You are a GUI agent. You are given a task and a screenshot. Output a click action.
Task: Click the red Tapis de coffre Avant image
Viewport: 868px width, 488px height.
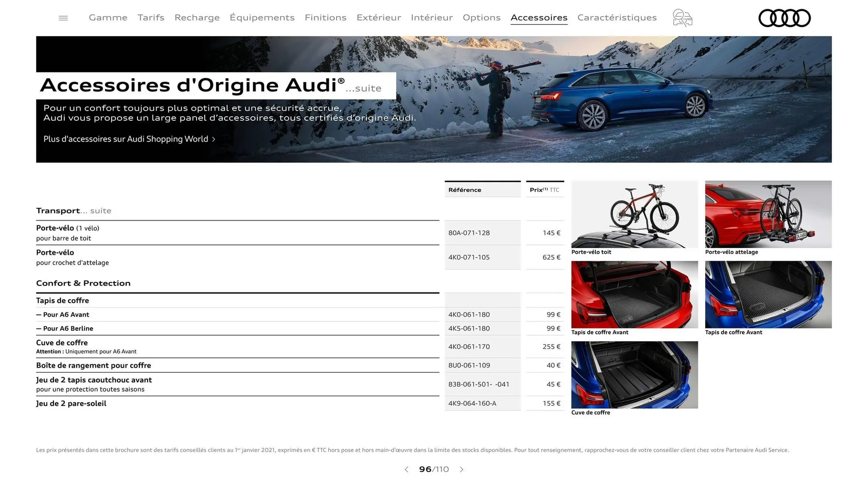click(x=634, y=295)
